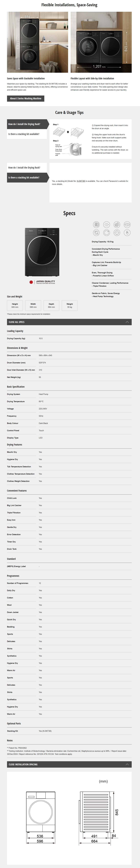Viewport: 140px width, 868px height.
Task: Click the T-shirt with heart icon
Action: (96, 232)
